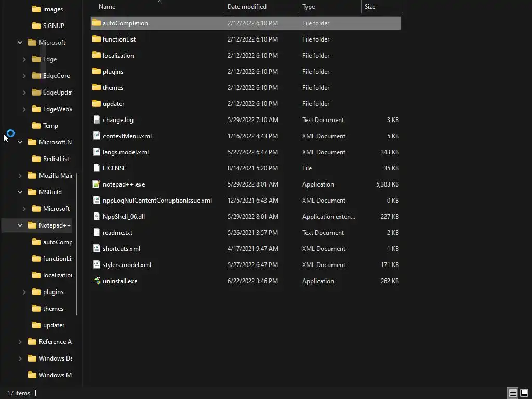Click the images folder icon in navigation tree

[x=36, y=9]
